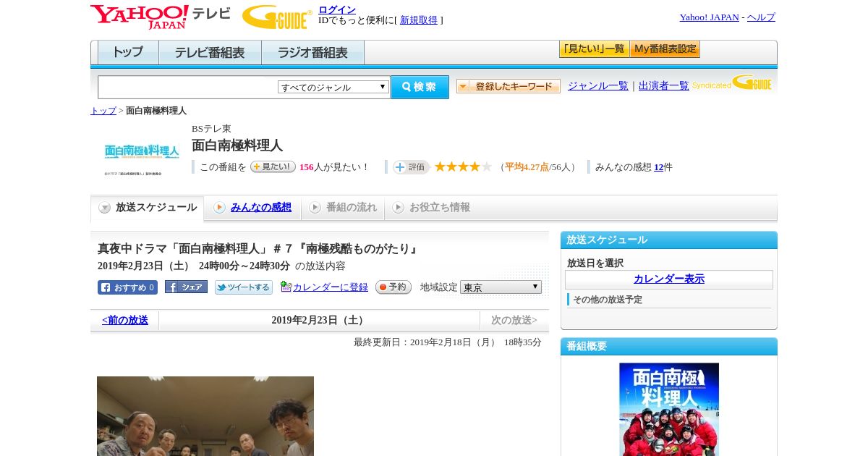Click the four-star rating graphic
Viewport: 868px width, 456px height.
click(463, 166)
